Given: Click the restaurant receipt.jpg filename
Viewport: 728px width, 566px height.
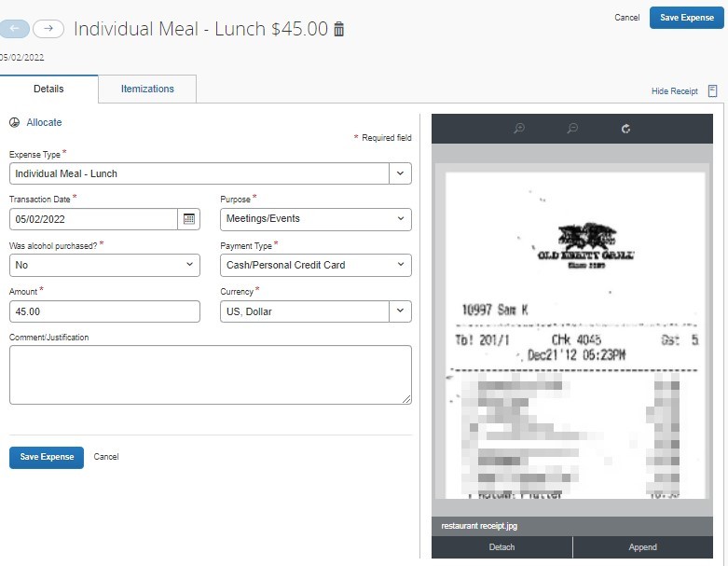Looking at the screenshot, I should [479, 526].
